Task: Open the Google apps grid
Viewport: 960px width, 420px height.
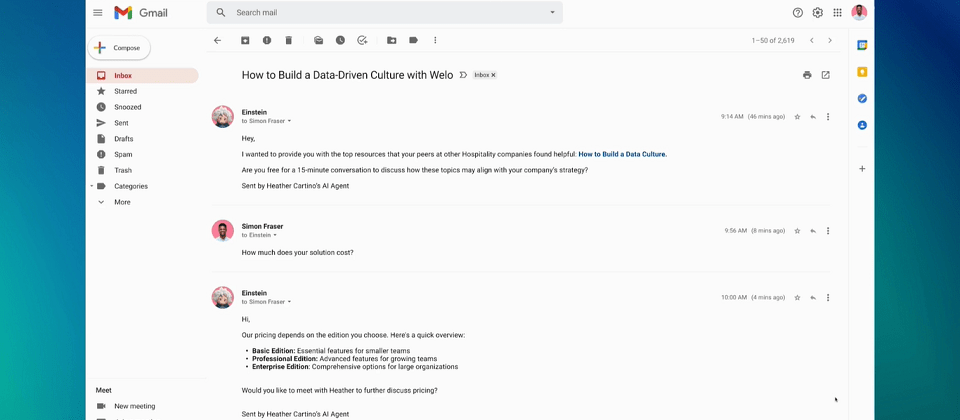Action: (837, 12)
